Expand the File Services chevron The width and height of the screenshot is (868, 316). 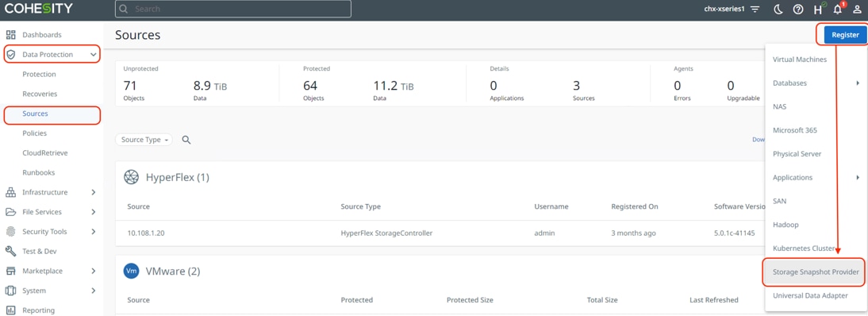pyautogui.click(x=94, y=212)
